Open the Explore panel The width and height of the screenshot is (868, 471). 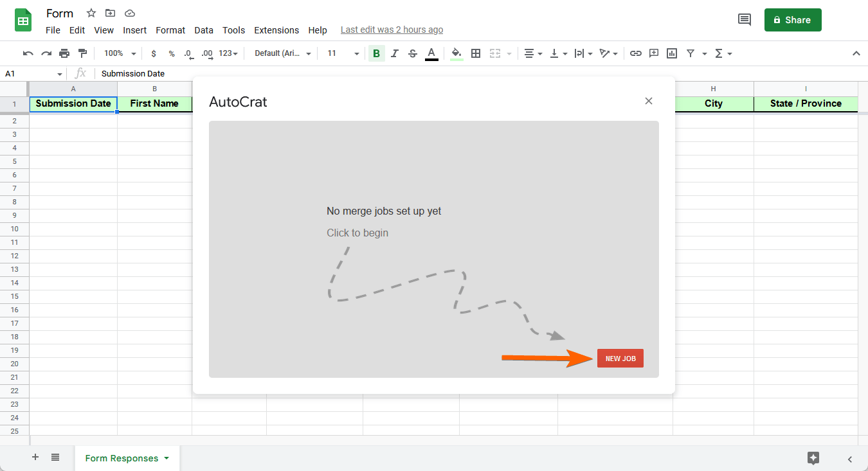pyautogui.click(x=813, y=458)
